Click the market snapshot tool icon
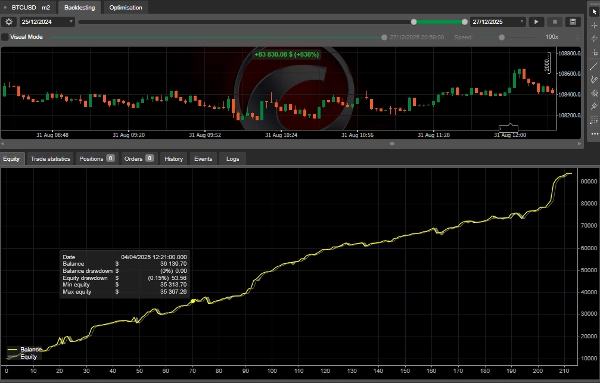Screen dimensions: 600x383 pos(594,39)
